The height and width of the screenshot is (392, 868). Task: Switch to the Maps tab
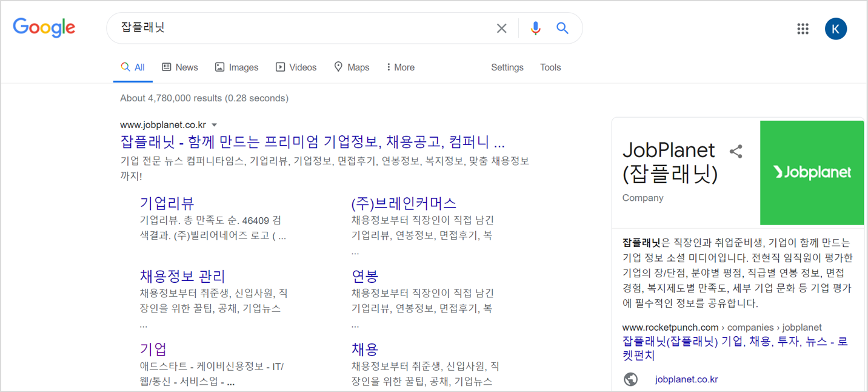pos(352,67)
